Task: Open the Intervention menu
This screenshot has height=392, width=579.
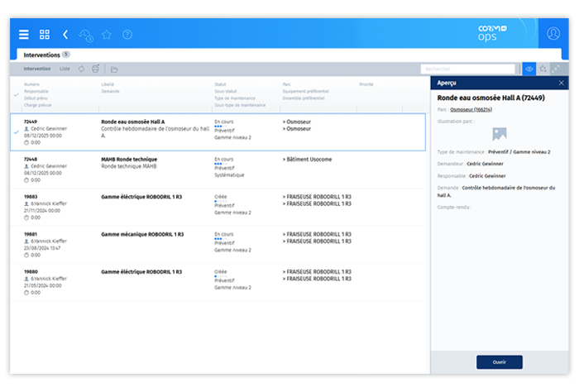Action: click(37, 69)
